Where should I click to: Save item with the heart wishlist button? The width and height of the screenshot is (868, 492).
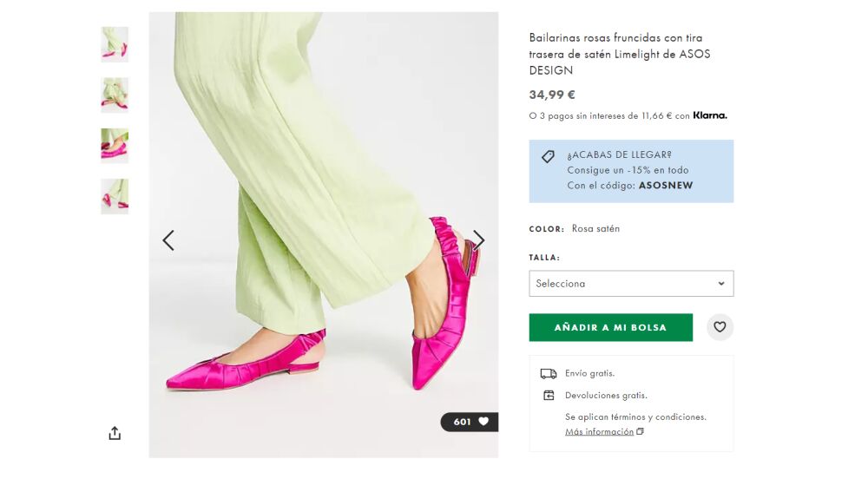(720, 327)
